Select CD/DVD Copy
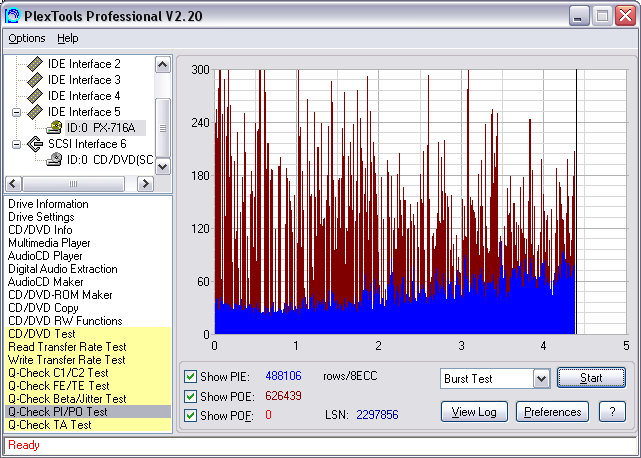Viewport: 641px width, 458px height. [43, 308]
